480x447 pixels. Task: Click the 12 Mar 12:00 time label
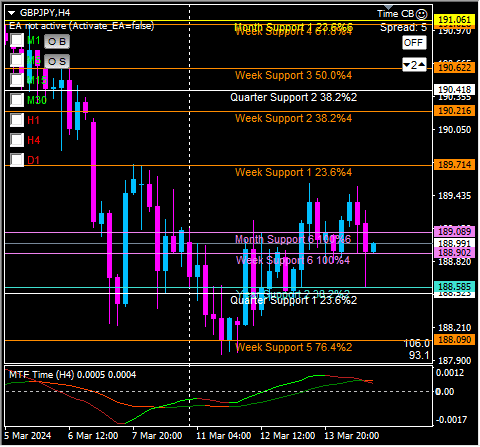click(288, 436)
